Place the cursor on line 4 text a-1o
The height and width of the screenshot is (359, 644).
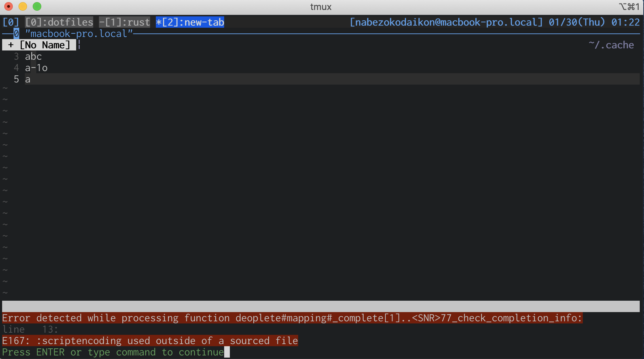pyautogui.click(x=36, y=68)
